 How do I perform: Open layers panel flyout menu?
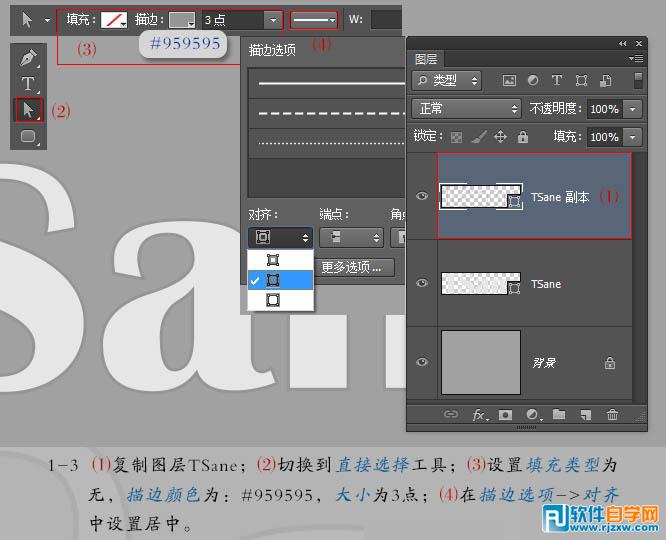[636, 58]
